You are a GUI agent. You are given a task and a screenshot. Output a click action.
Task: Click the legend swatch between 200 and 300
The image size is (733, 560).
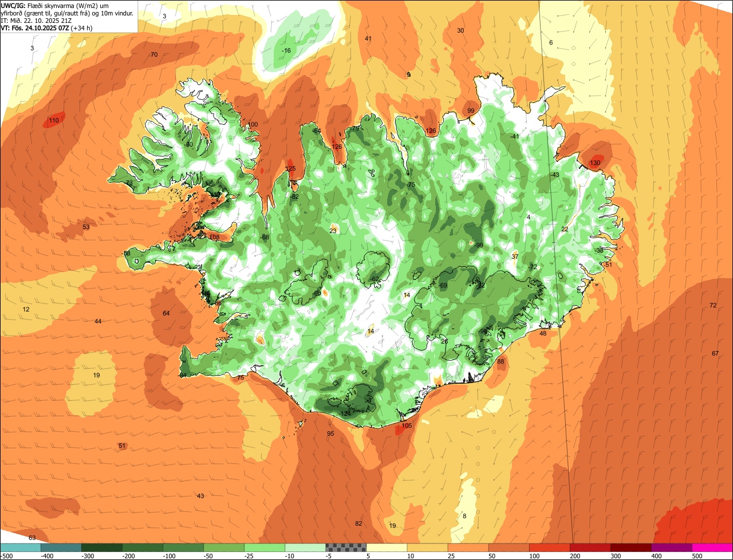click(x=590, y=547)
